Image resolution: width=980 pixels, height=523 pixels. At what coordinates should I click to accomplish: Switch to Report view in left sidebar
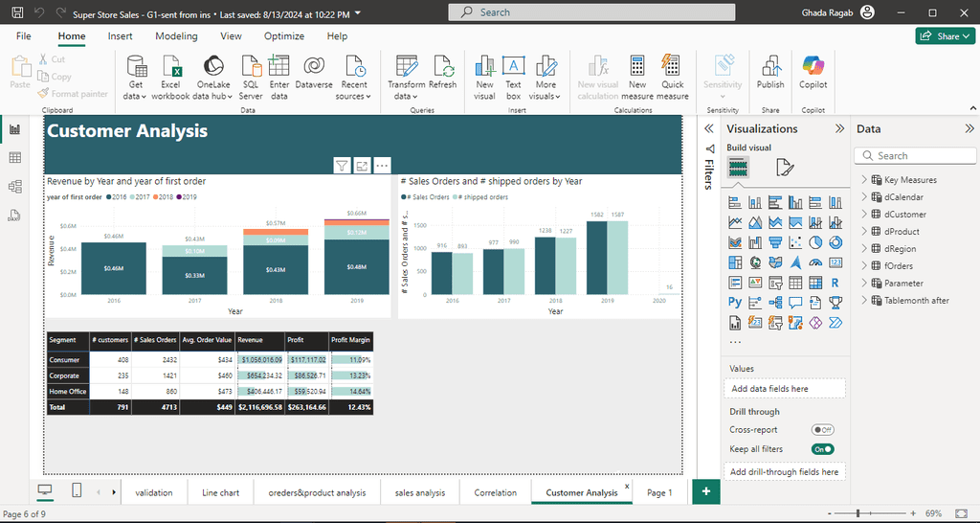pyautogui.click(x=15, y=129)
